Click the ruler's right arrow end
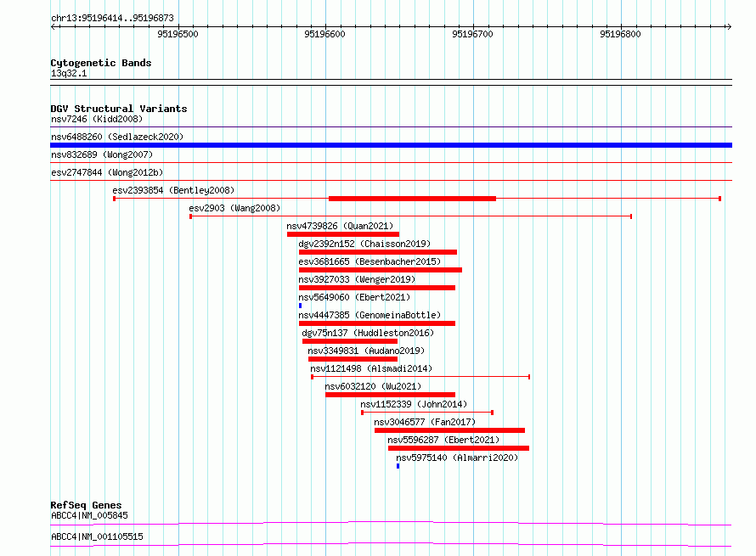 [729, 26]
